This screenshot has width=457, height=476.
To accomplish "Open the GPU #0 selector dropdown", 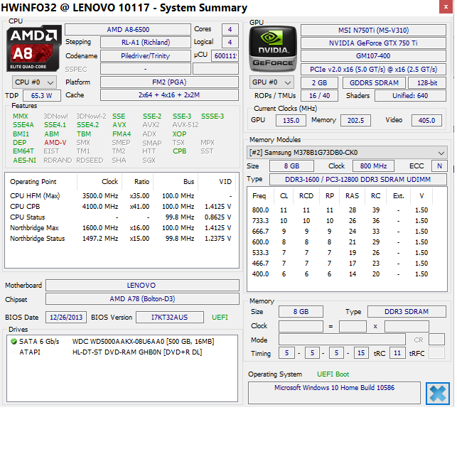I will pos(271,82).
